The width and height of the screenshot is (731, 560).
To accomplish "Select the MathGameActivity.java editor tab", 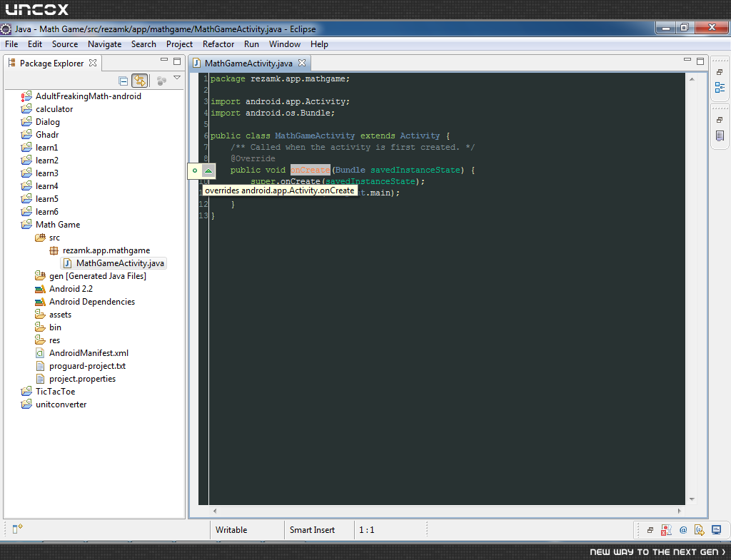I will pyautogui.click(x=248, y=63).
